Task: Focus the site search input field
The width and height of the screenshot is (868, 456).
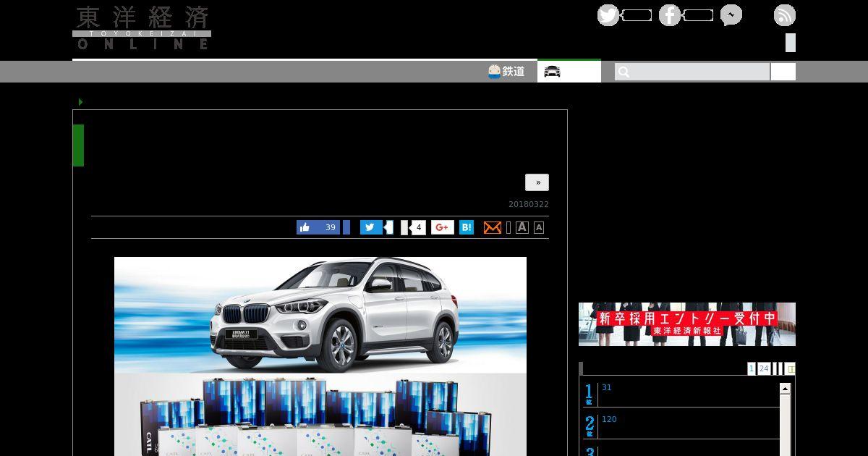Action: pyautogui.click(x=692, y=72)
